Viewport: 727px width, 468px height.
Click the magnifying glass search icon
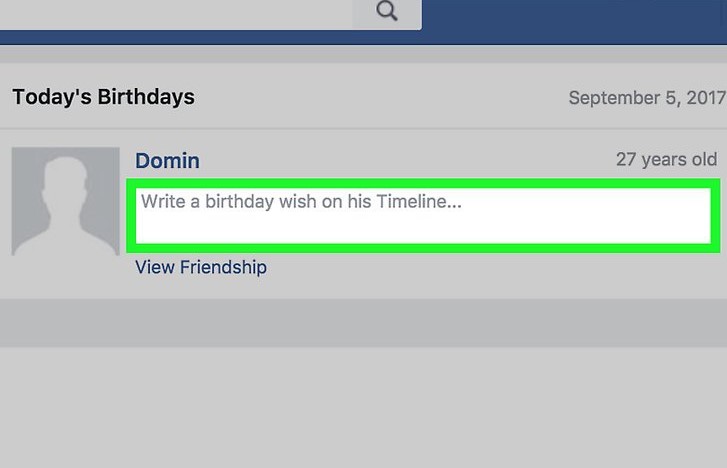387,12
